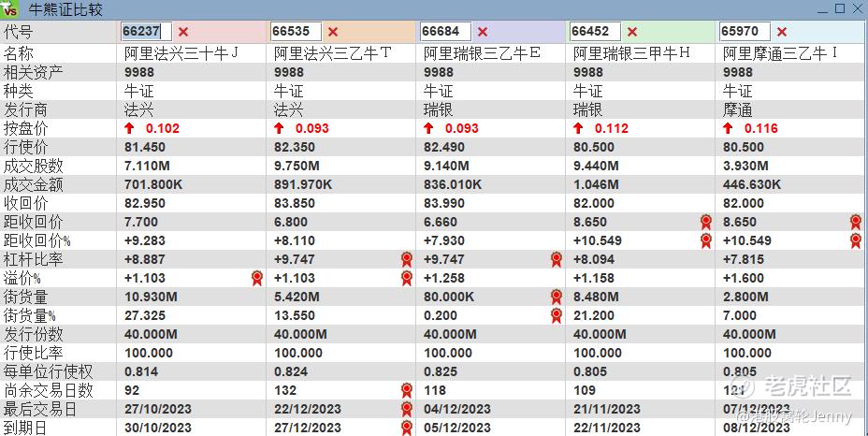The height and width of the screenshot is (436, 868).
Task: Remove warrant 66237 with its red X
Action: tap(183, 32)
